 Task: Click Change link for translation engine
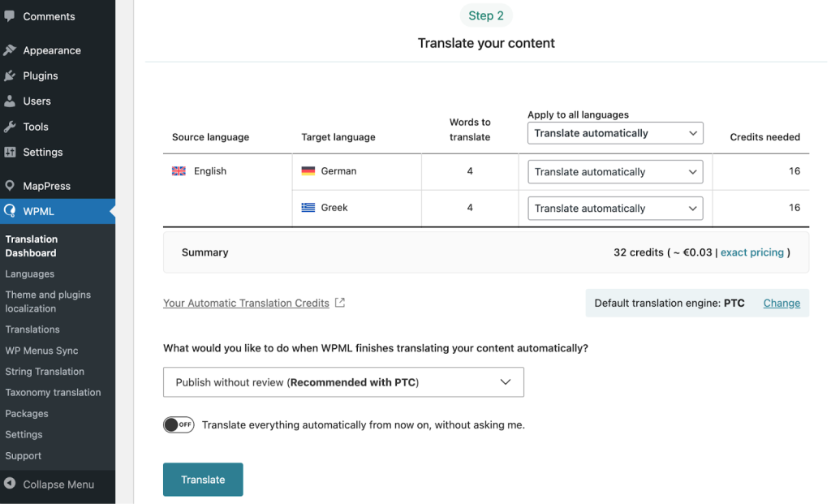(781, 304)
